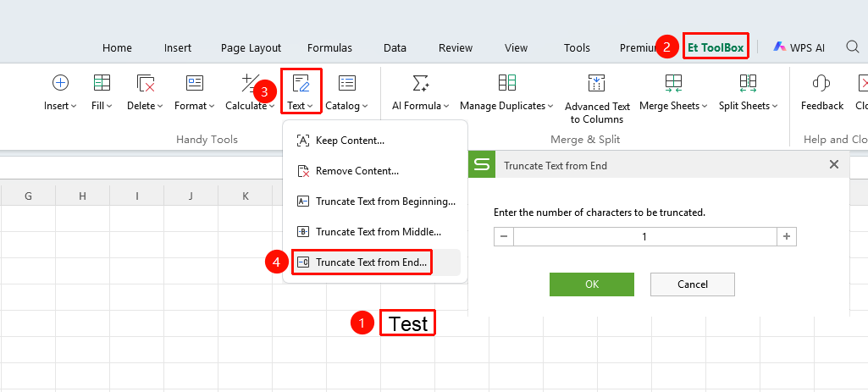The height and width of the screenshot is (392, 868).
Task: Expand the Split Sheets dropdown
Action: (775, 107)
